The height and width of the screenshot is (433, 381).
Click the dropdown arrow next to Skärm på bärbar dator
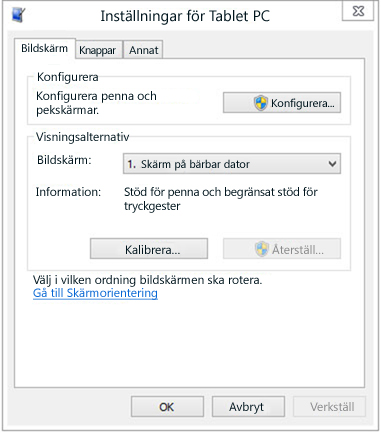332,164
